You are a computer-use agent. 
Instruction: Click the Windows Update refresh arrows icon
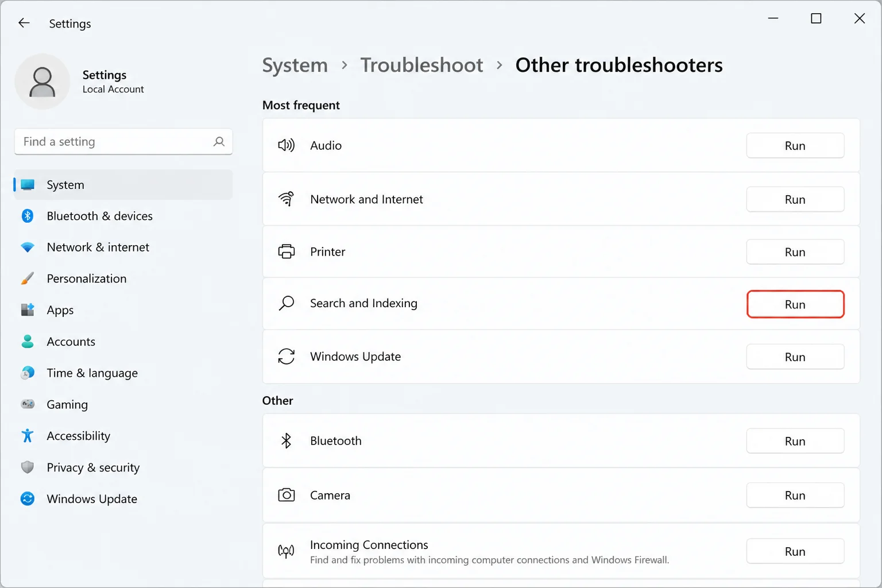pyautogui.click(x=287, y=357)
